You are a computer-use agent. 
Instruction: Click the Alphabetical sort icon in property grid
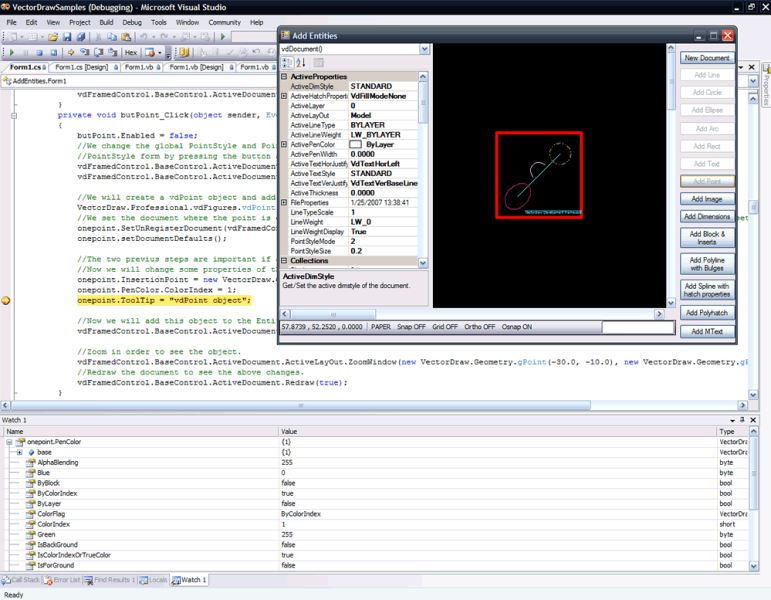(x=301, y=62)
